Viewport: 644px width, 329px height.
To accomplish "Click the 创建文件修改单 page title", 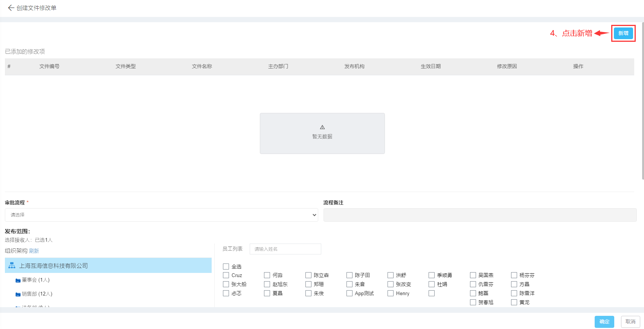I will 37,8.
